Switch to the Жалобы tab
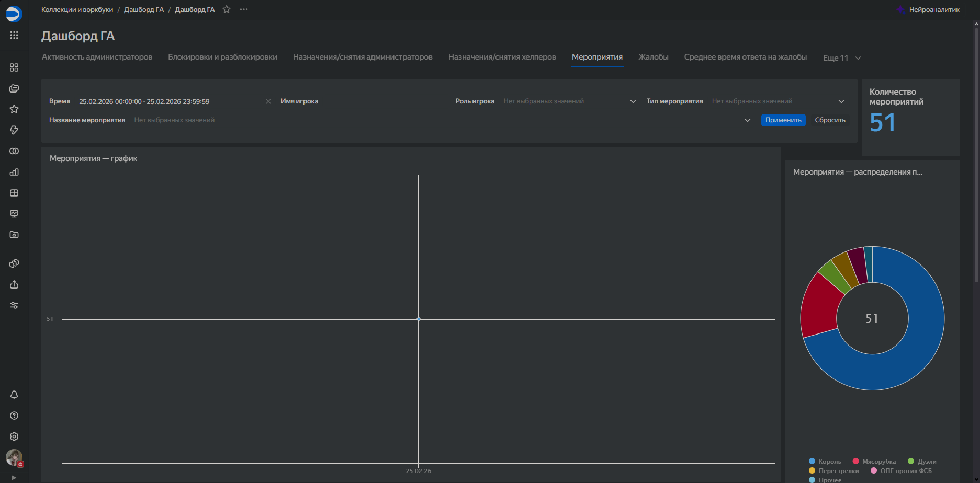Viewport: 980px width, 483px height. pos(653,57)
